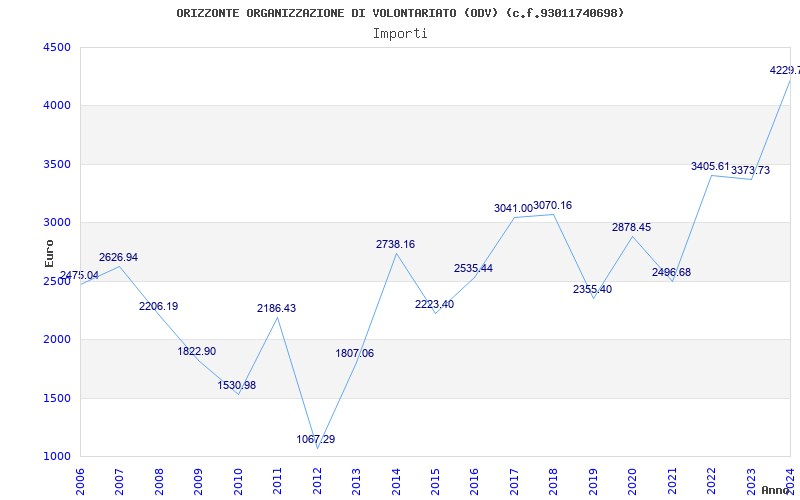Click x-axis year 2023
The image size is (800, 500).
point(751,482)
